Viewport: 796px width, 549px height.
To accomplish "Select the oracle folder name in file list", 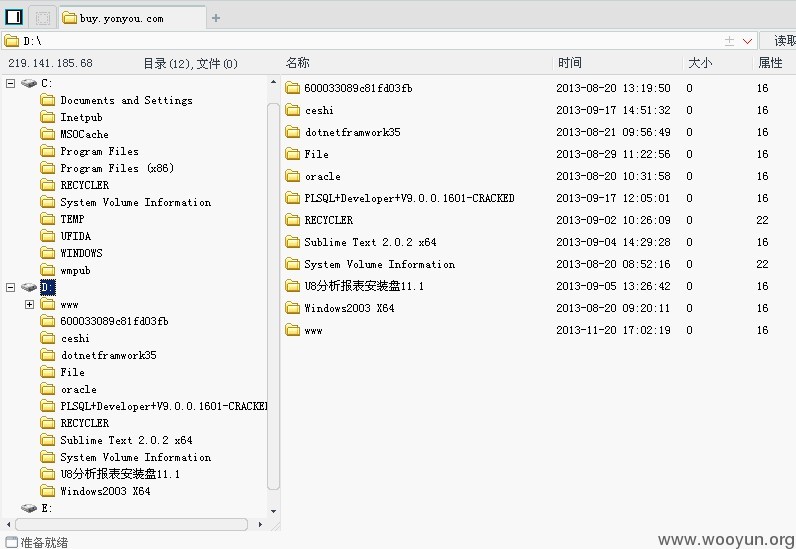I will 323,176.
